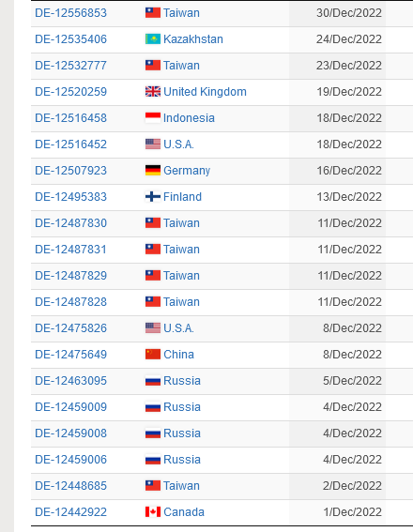Open postcard DE-12535406
Screen dimensions: 413x532
[71, 39]
